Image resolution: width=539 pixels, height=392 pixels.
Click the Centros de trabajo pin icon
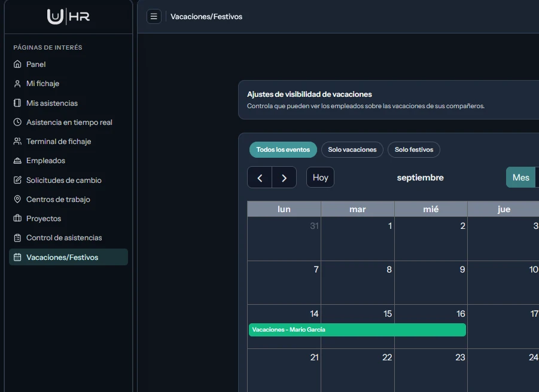click(x=17, y=199)
